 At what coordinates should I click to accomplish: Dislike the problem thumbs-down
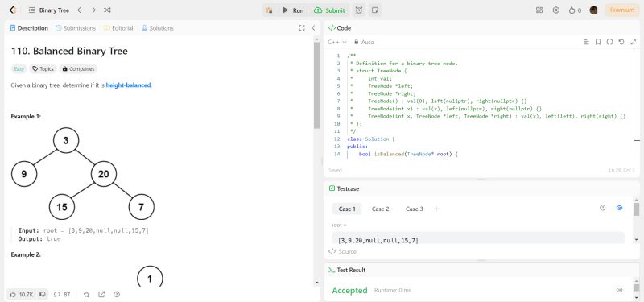point(43,294)
